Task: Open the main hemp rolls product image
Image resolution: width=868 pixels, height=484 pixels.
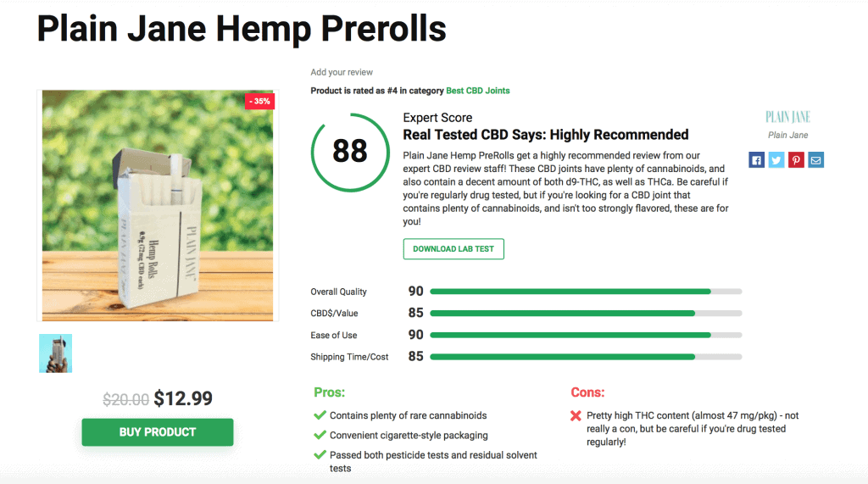Action: (x=158, y=205)
